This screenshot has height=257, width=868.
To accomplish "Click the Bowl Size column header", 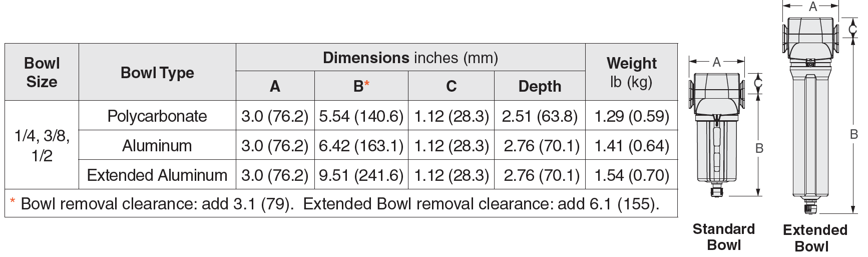I will (42, 73).
